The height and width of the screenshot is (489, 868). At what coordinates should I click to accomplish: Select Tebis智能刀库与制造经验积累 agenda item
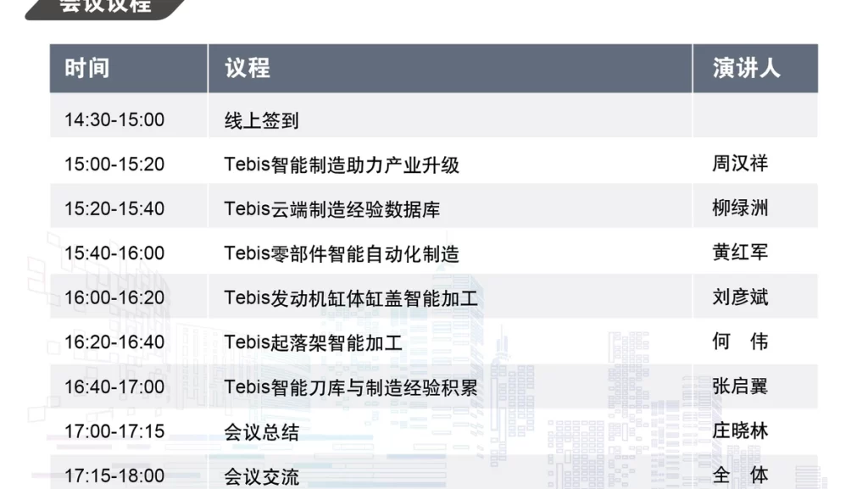click(x=351, y=386)
